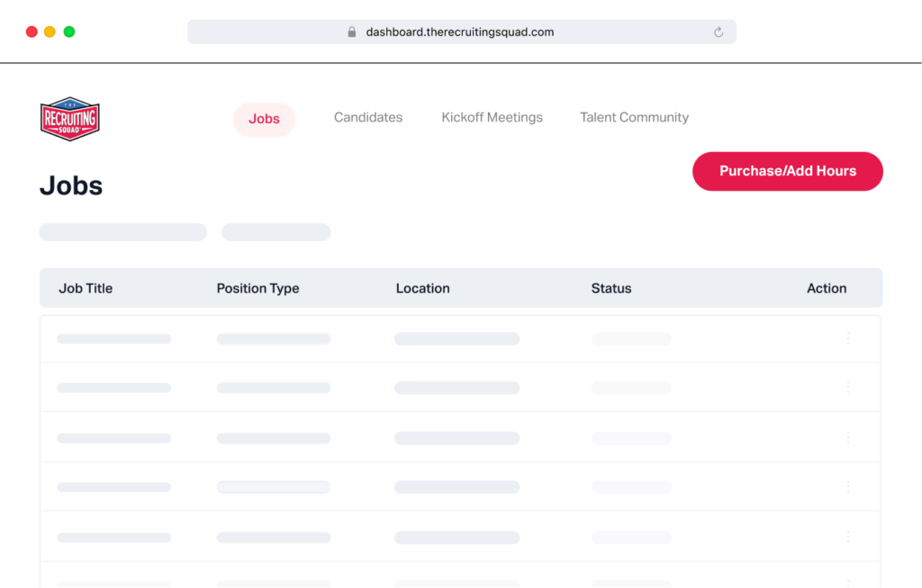The image size is (922, 588).
Task: Click the page reload icon
Action: (718, 32)
